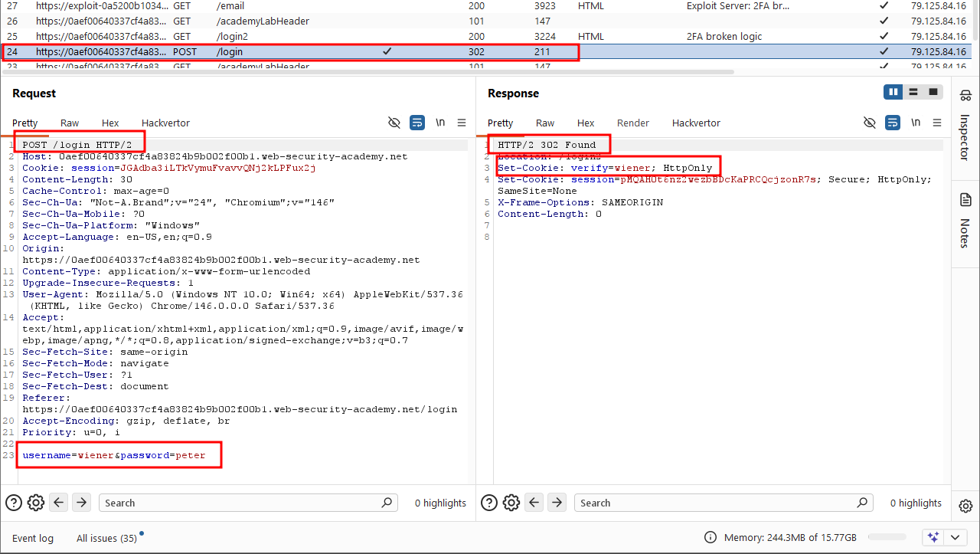The width and height of the screenshot is (980, 554).
Task: Open the Request panel hamburger menu
Action: (462, 123)
